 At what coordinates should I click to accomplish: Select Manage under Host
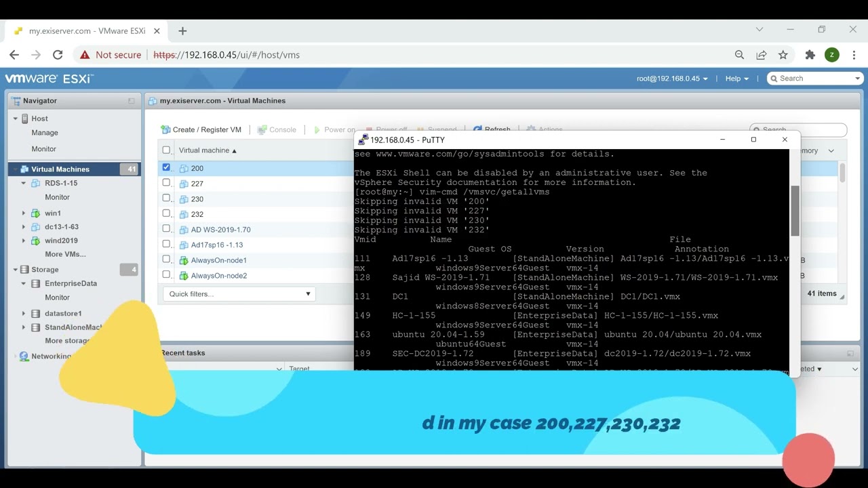(x=45, y=133)
